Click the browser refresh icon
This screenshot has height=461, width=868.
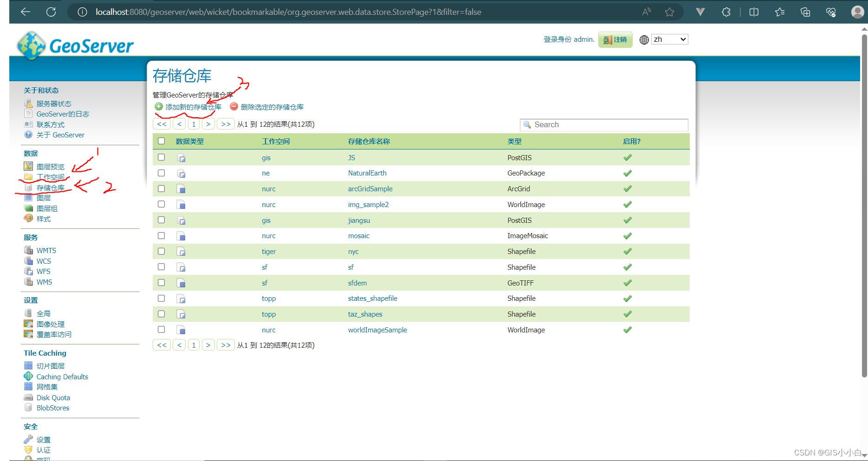pos(51,12)
